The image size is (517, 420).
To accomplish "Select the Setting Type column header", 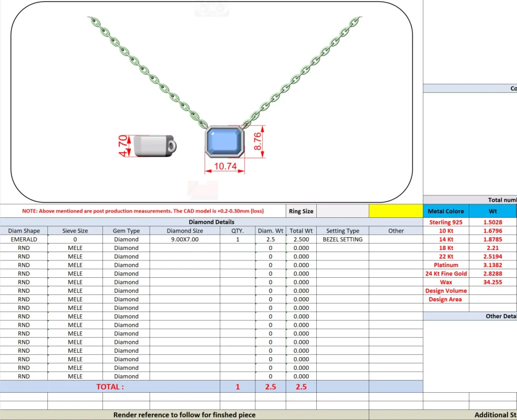I will [343, 230].
